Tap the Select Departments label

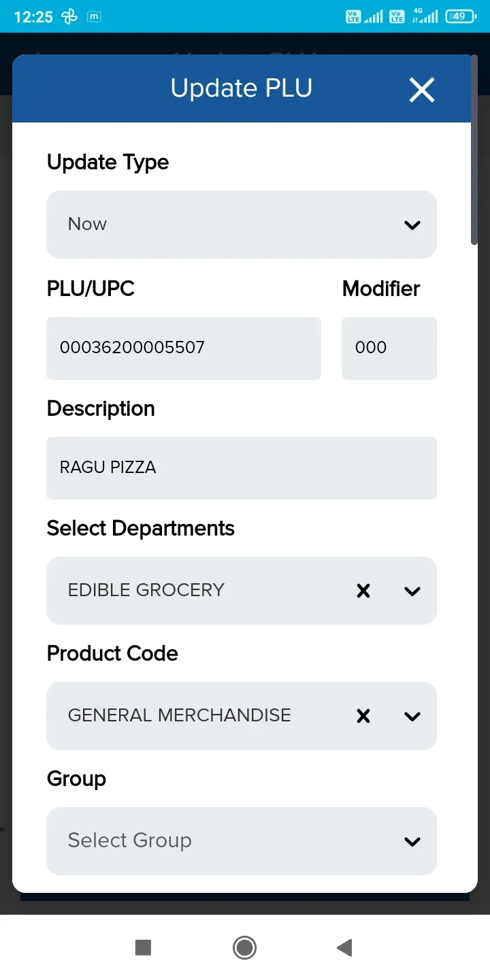(140, 528)
